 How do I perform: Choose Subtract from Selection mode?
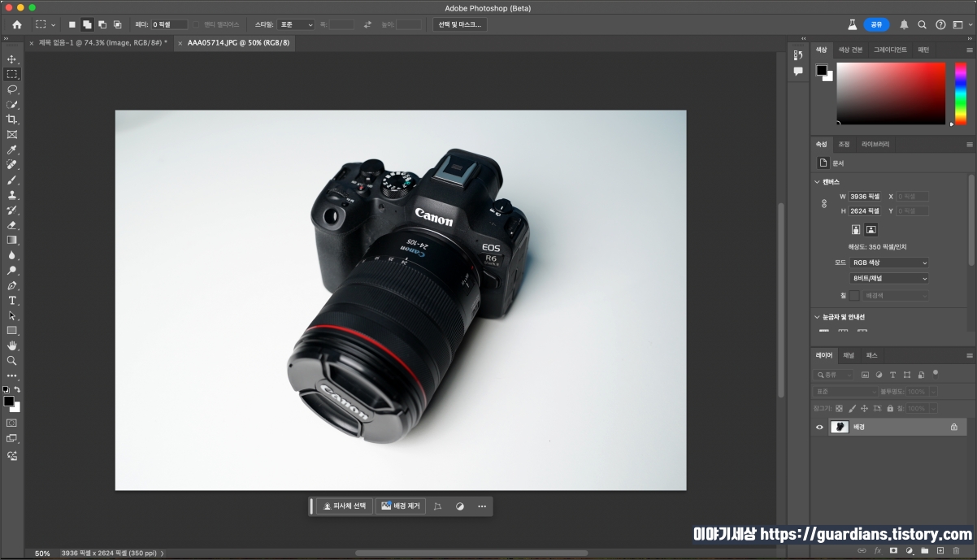[x=102, y=24]
